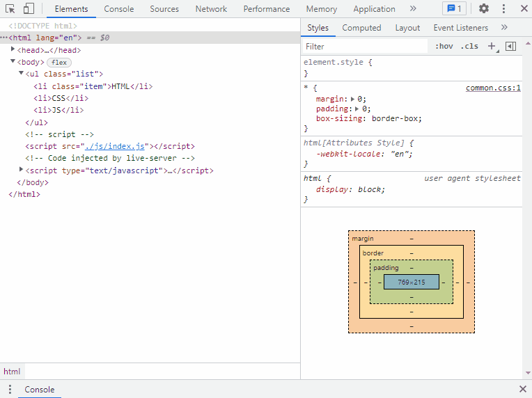532x398 pixels.
Task: Click the -webkit-locale en declaration
Action: pos(364,154)
